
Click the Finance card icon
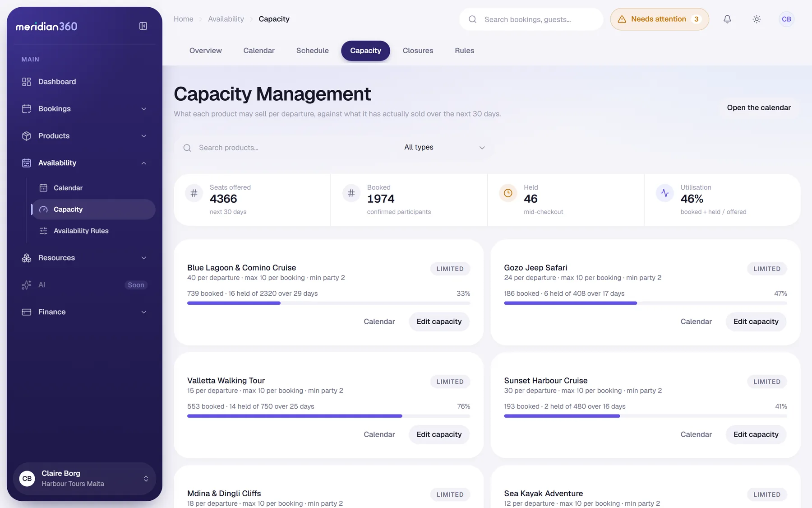tap(27, 312)
